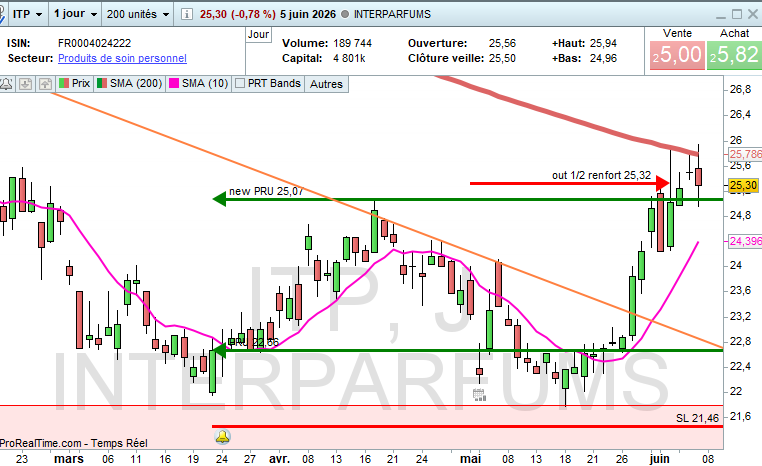Click the alarm bell icon on the time axis

(x=223, y=437)
